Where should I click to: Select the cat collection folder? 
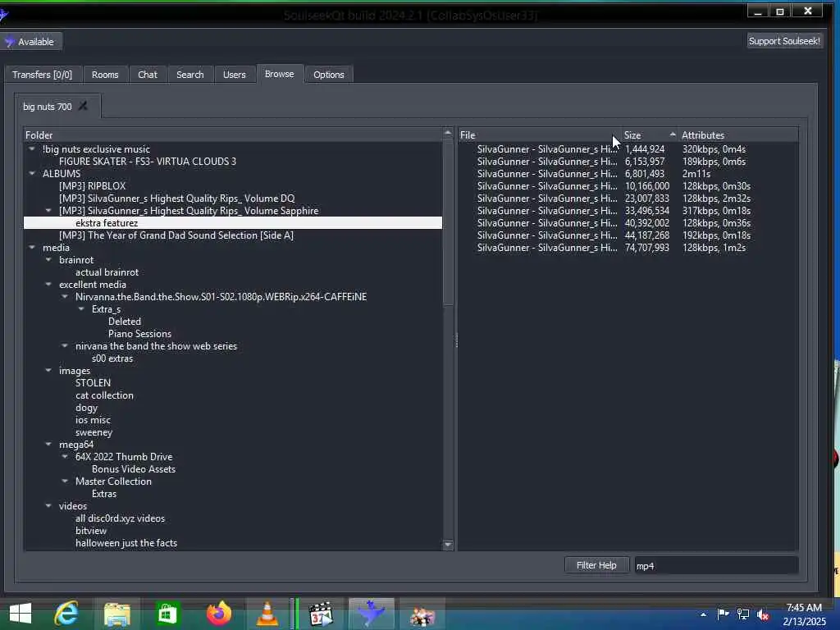pos(104,395)
